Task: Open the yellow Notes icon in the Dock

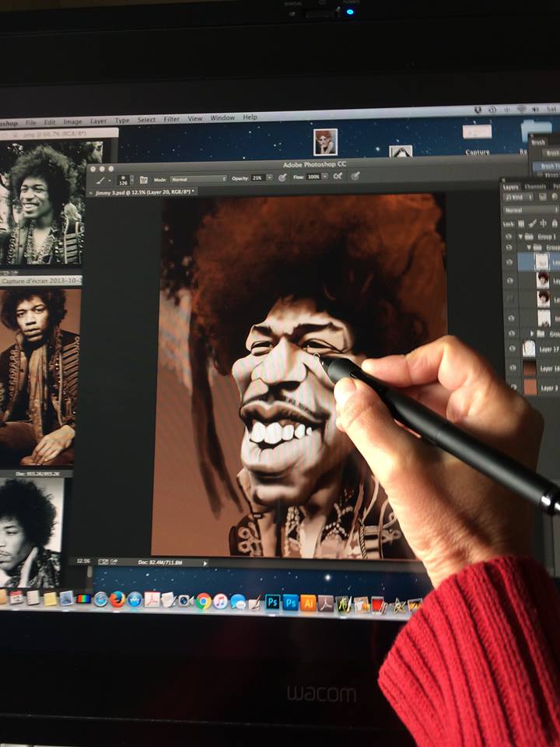Action: coord(50,598)
